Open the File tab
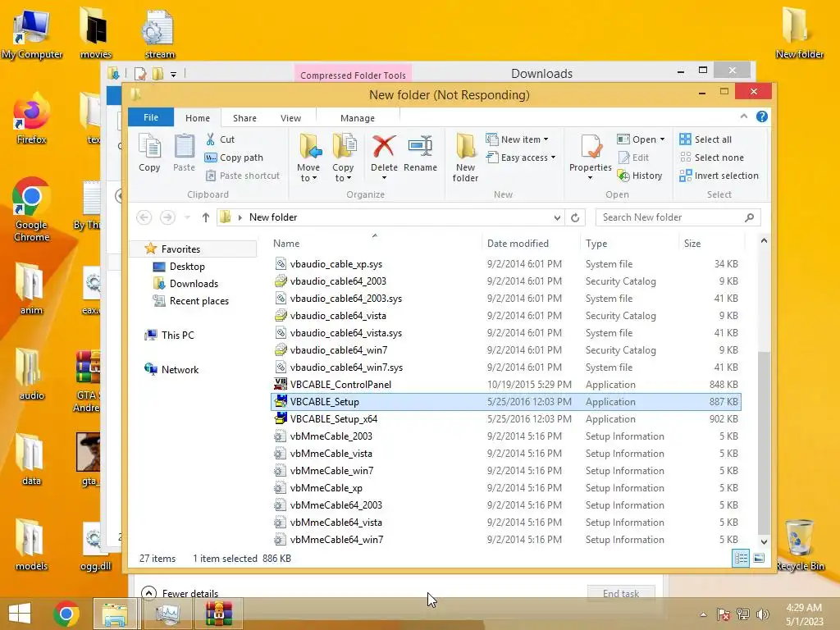The height and width of the screenshot is (630, 840). pyautogui.click(x=151, y=117)
